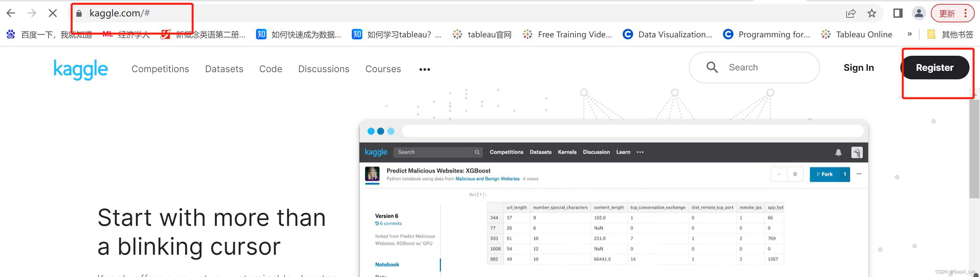980x277 pixels.
Task: Open the 百度一下 bookmark
Action: click(50, 35)
